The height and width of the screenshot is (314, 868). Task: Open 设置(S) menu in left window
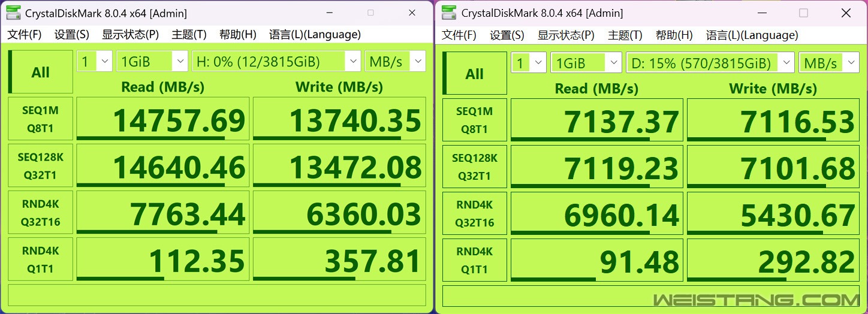72,35
